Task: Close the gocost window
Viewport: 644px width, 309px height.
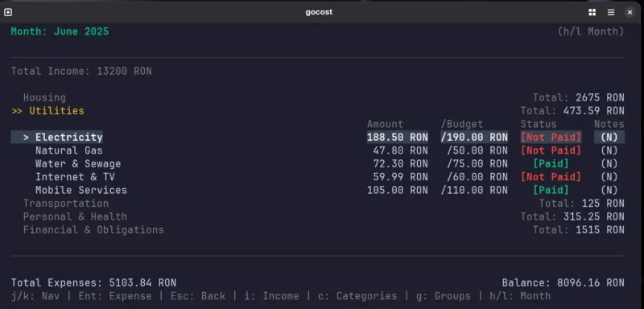Action: tap(630, 12)
